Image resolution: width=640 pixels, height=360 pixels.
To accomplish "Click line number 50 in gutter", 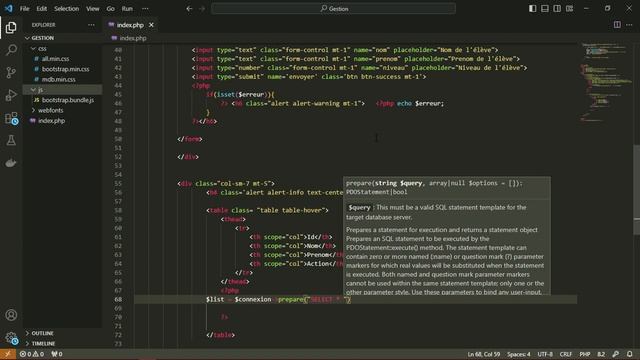I will [x=118, y=139].
